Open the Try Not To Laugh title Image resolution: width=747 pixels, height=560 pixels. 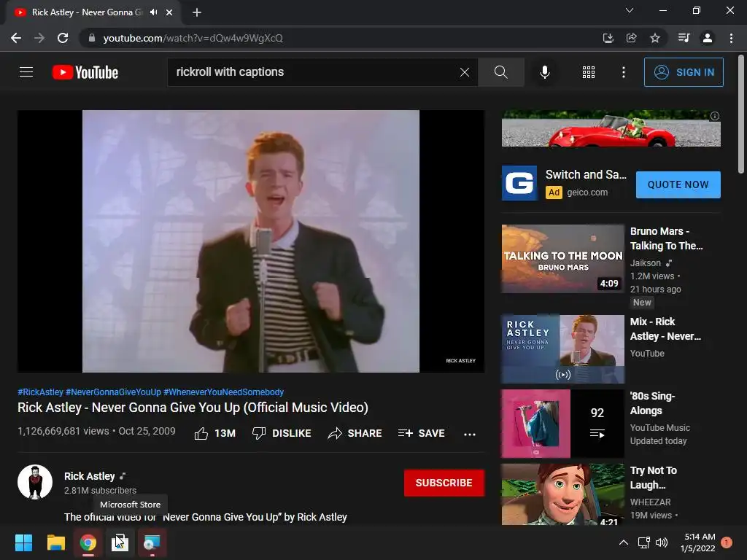point(653,478)
